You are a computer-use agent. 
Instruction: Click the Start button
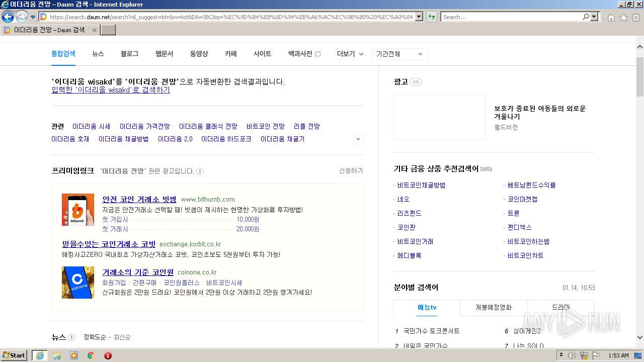click(x=14, y=355)
